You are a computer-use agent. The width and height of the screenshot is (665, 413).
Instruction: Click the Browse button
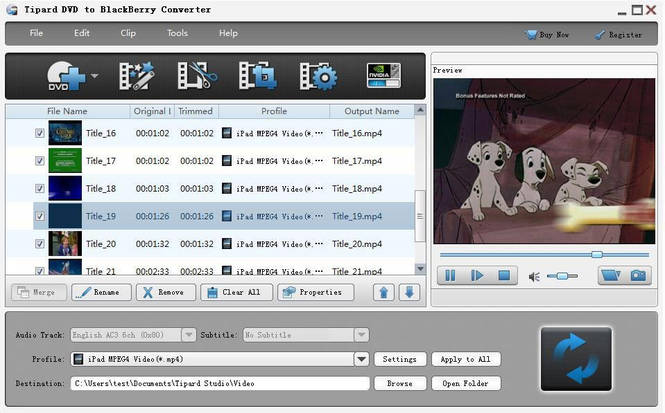click(x=400, y=383)
